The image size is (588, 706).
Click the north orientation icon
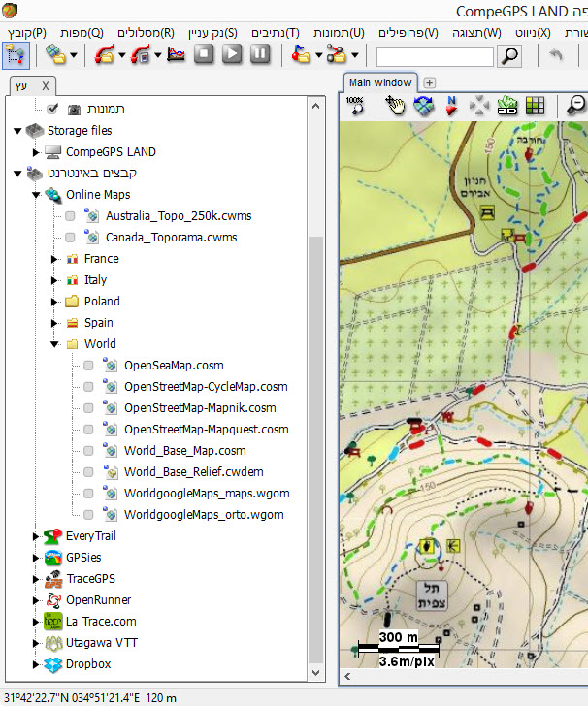click(451, 106)
